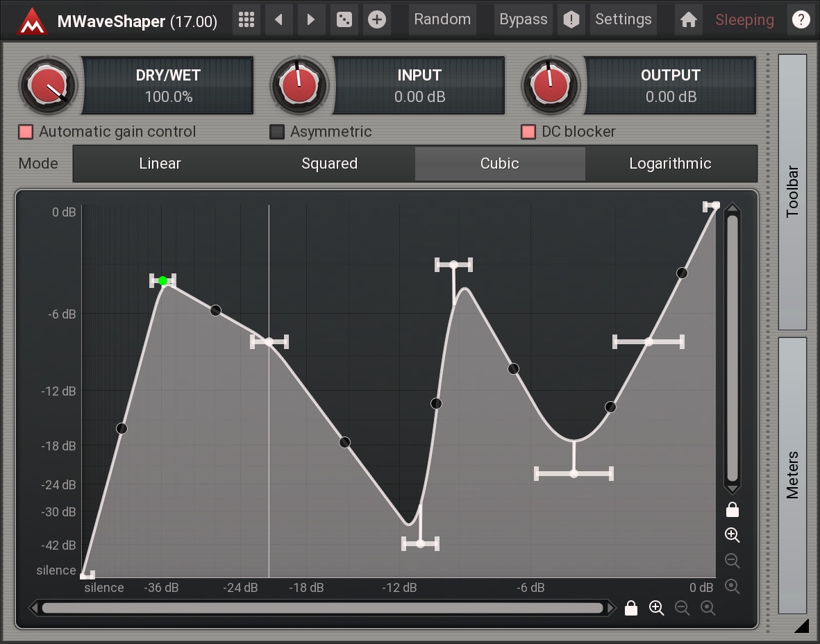This screenshot has height=644, width=820.
Task: Toggle the DC blocker checkbox
Action: 528,132
